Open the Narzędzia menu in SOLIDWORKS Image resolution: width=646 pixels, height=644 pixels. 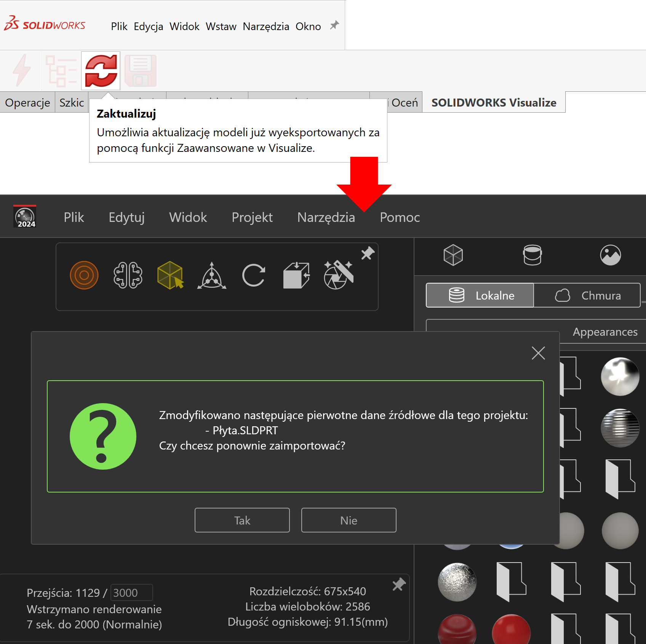(x=266, y=26)
